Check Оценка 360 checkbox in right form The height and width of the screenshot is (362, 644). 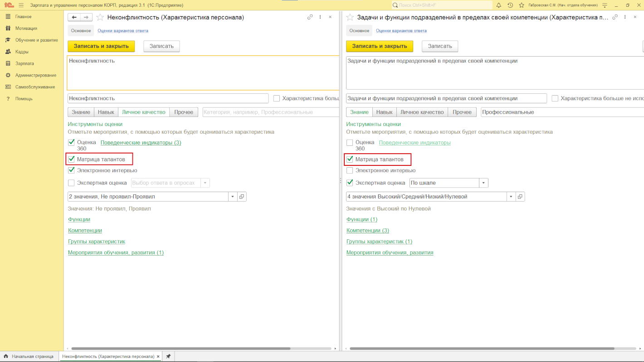tap(350, 143)
